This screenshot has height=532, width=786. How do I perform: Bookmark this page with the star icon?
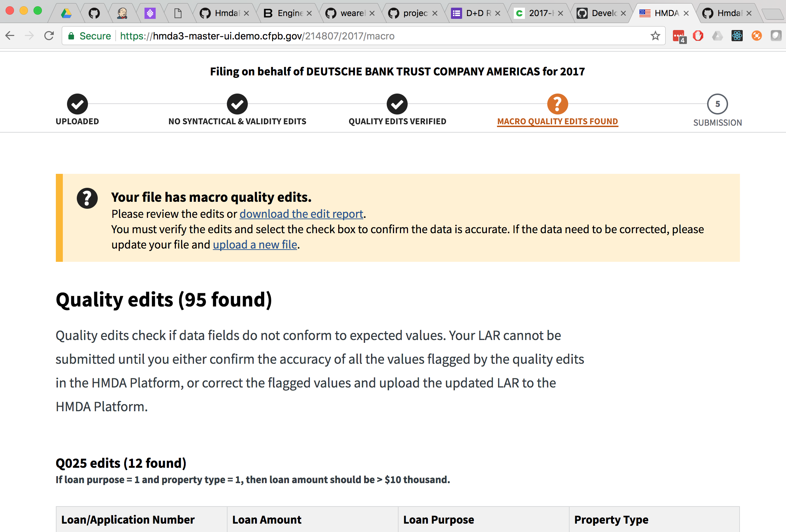click(x=655, y=36)
